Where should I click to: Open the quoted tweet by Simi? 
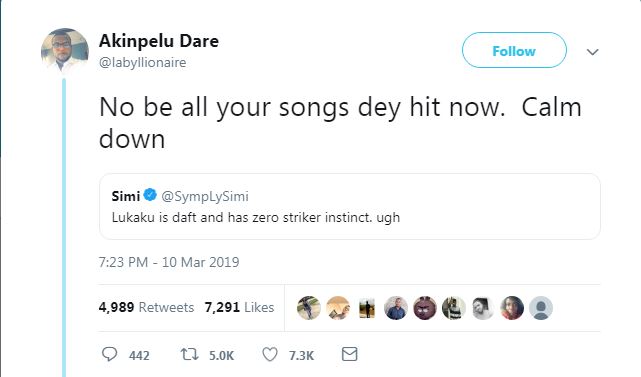coord(350,206)
